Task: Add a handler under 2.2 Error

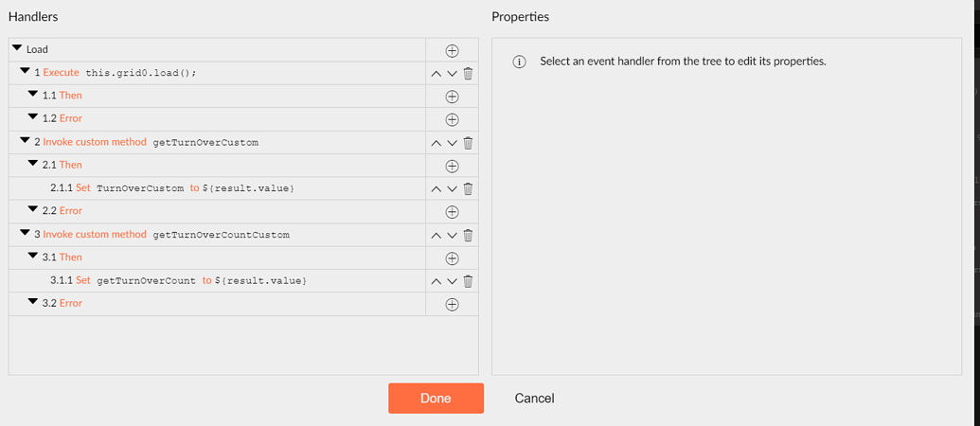Action: coord(452,212)
